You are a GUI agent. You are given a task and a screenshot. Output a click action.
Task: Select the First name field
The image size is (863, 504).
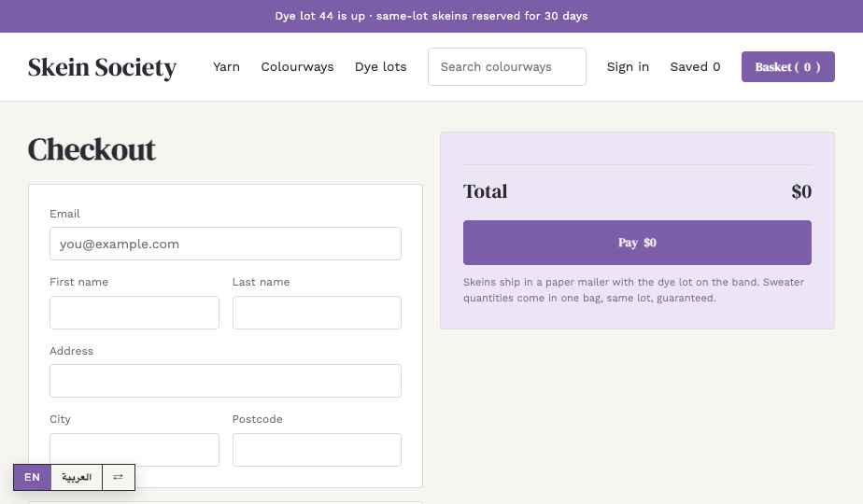pos(134,313)
